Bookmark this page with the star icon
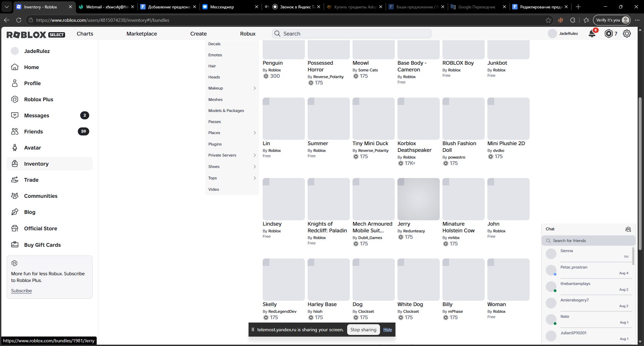 click(x=548, y=20)
